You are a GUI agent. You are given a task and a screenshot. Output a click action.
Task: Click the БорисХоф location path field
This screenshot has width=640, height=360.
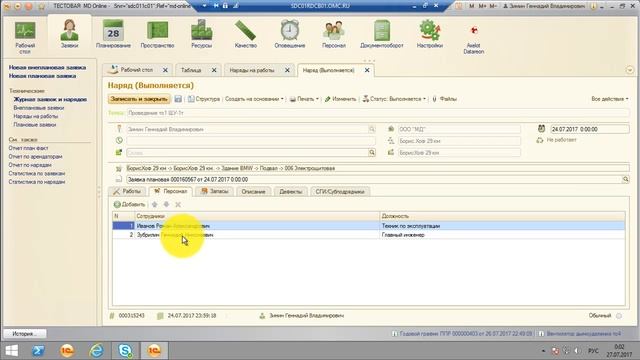click(378, 168)
